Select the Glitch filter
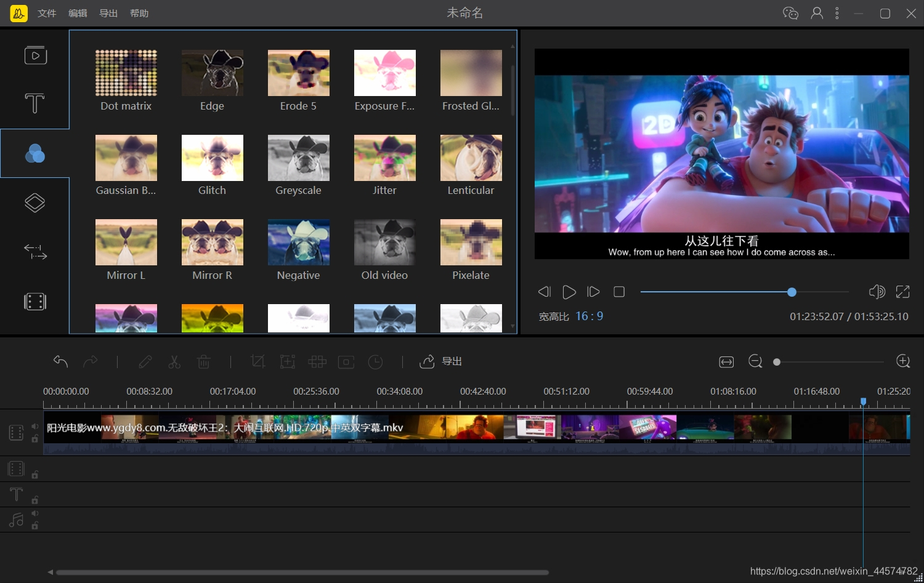 click(x=213, y=158)
